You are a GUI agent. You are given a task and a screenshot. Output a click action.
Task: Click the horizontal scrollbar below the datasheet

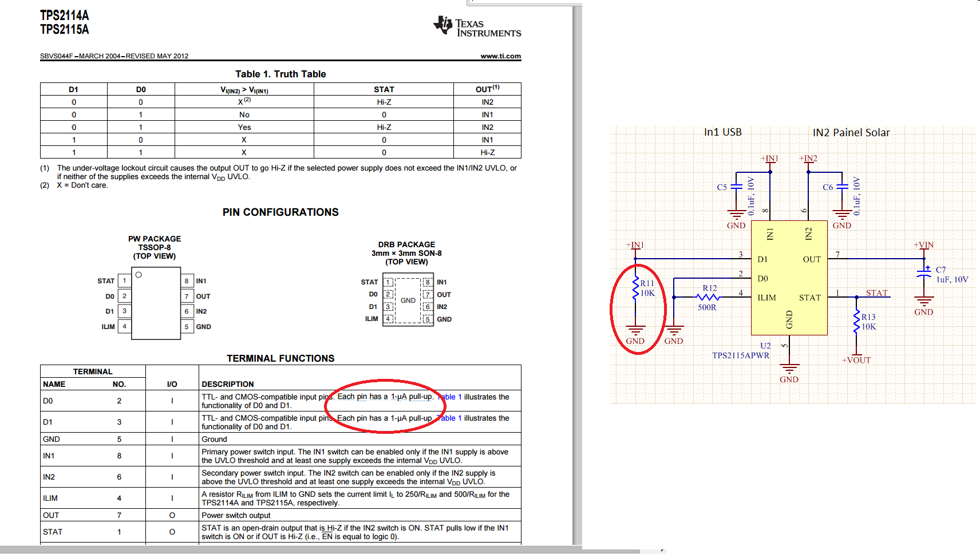pyautogui.click(x=321, y=551)
